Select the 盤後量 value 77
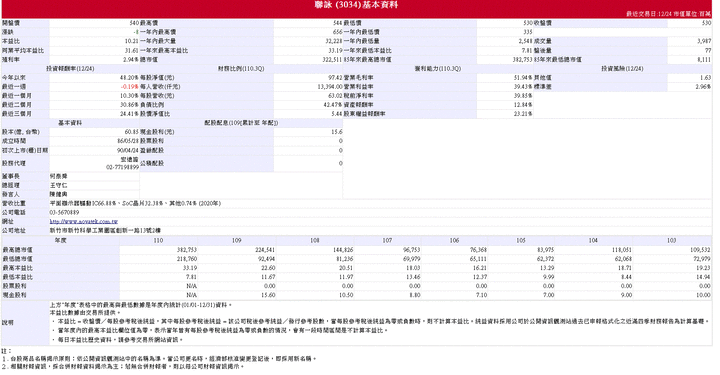The height and width of the screenshot is (375, 720). pyautogui.click(x=708, y=50)
